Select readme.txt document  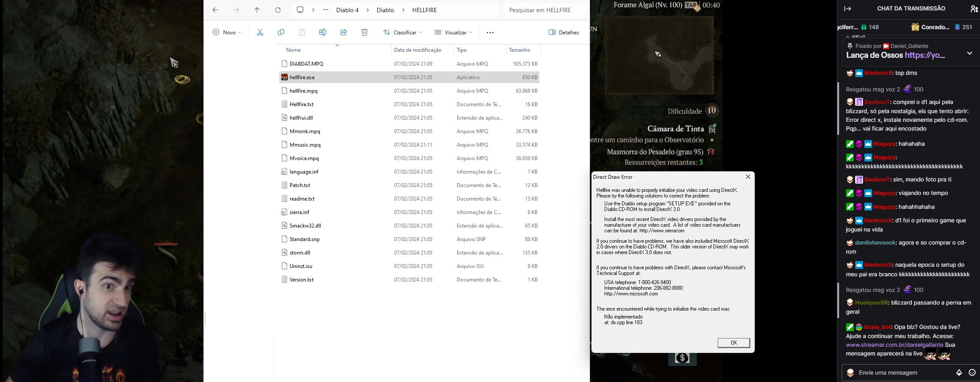click(409, 198)
